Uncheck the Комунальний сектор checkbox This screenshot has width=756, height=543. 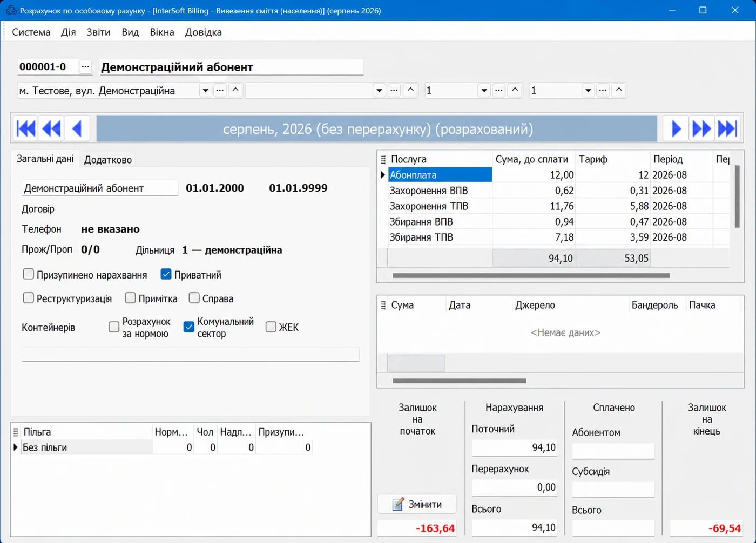(x=189, y=327)
